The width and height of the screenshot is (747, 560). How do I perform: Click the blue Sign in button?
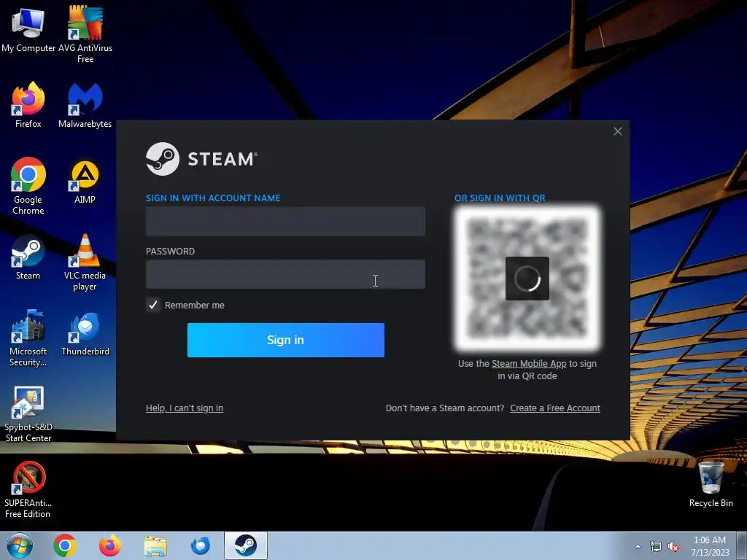point(286,340)
